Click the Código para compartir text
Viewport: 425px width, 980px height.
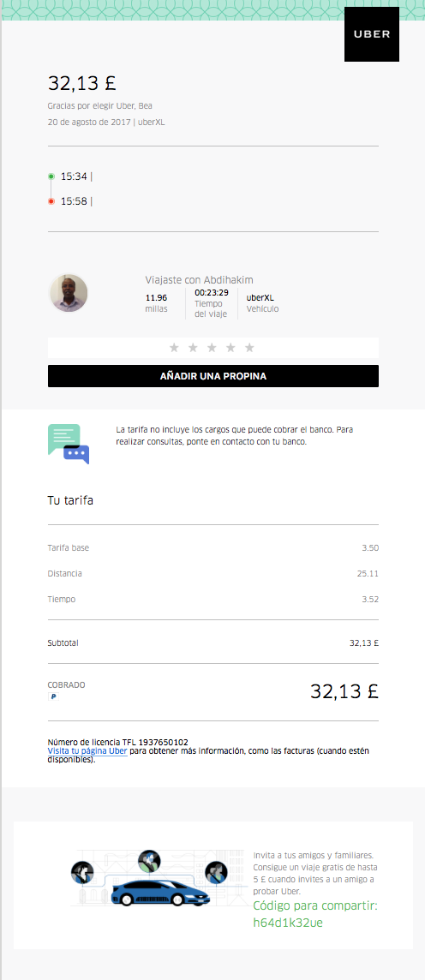315,905
